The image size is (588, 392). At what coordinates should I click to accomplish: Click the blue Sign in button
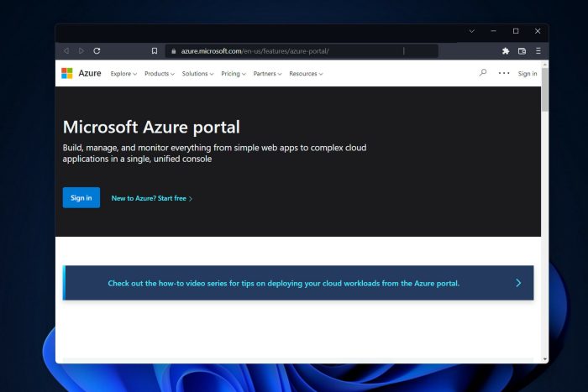[81, 197]
